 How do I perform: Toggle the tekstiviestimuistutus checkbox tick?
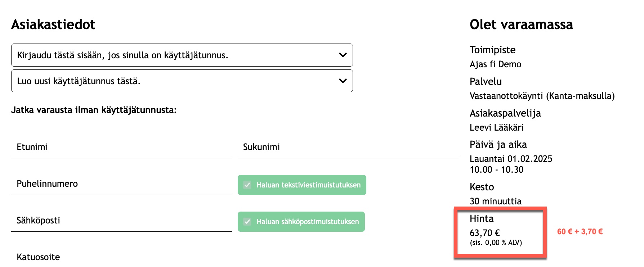pos(247,185)
